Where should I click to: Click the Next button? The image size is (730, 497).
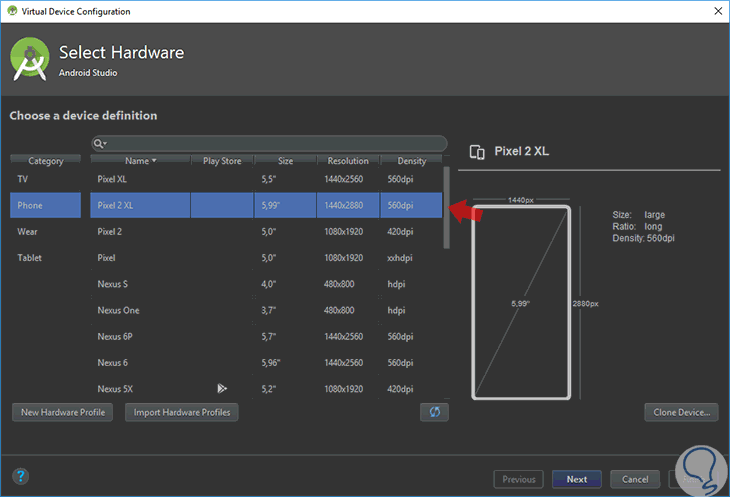pos(576,479)
